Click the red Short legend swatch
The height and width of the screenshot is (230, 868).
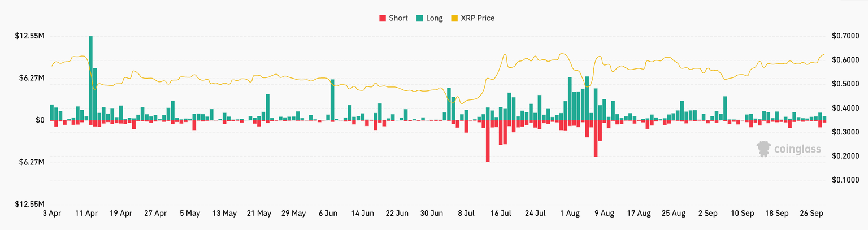[x=383, y=18]
